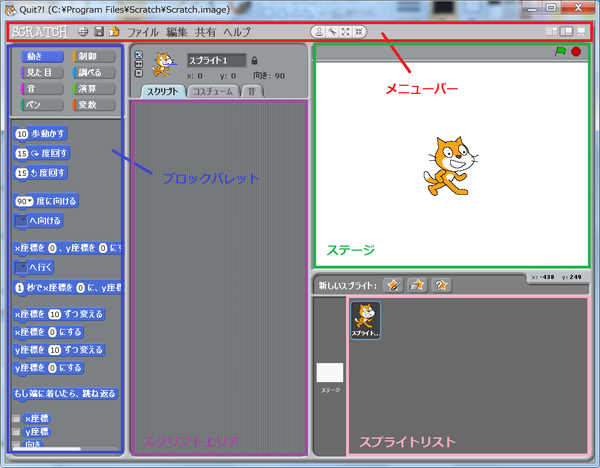This screenshot has width=600, height=468.
Task: Select the shrink sprite tool
Action: (x=359, y=32)
